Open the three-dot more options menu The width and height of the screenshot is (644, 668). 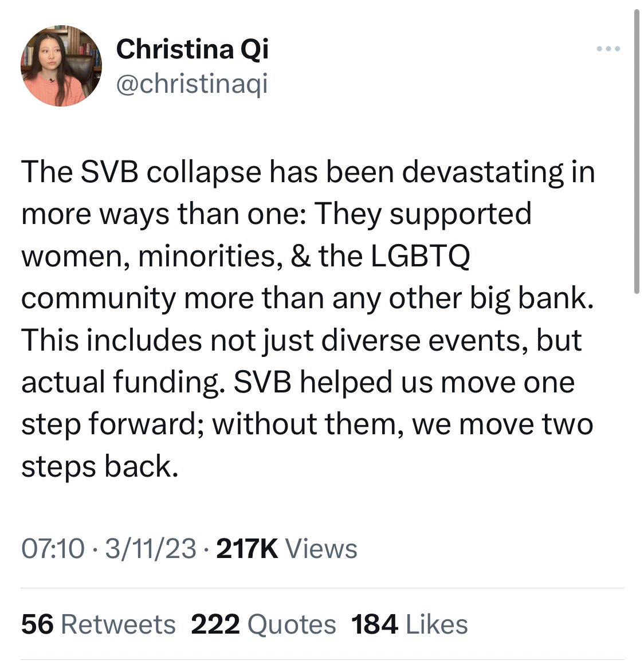(608, 49)
